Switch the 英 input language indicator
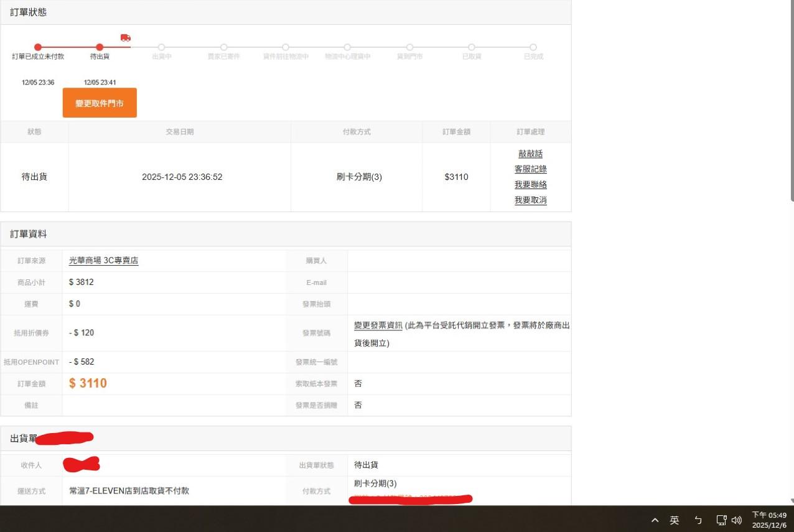 pos(675,520)
